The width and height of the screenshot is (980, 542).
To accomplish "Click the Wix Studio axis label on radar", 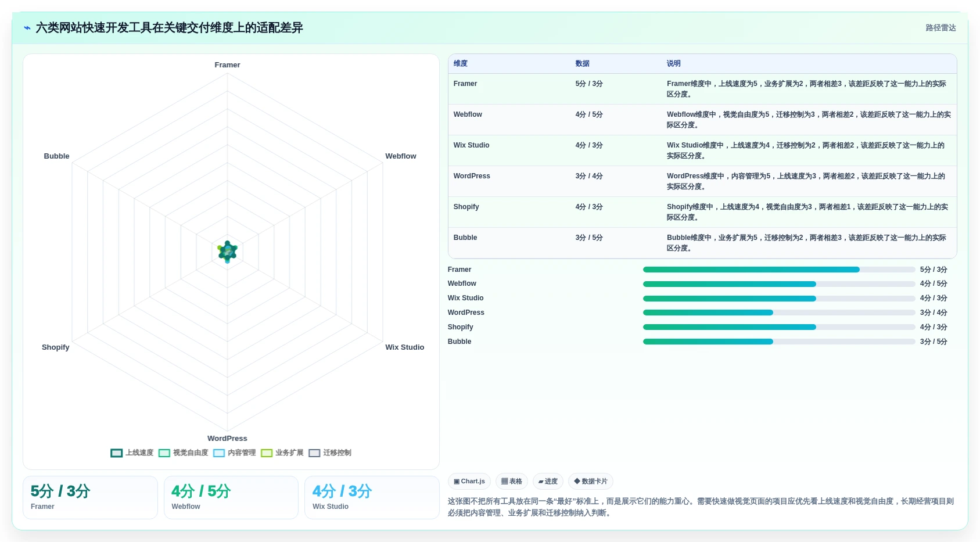I will coord(405,347).
